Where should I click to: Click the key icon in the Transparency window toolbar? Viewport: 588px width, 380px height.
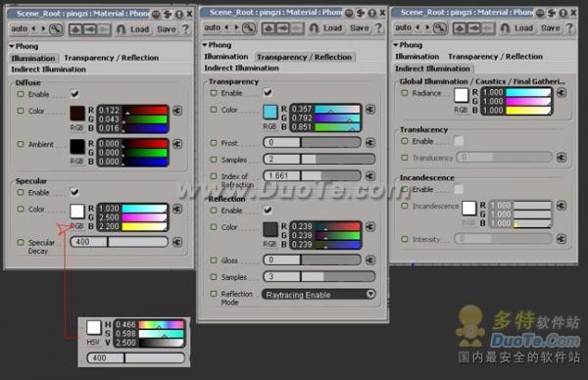click(x=249, y=28)
